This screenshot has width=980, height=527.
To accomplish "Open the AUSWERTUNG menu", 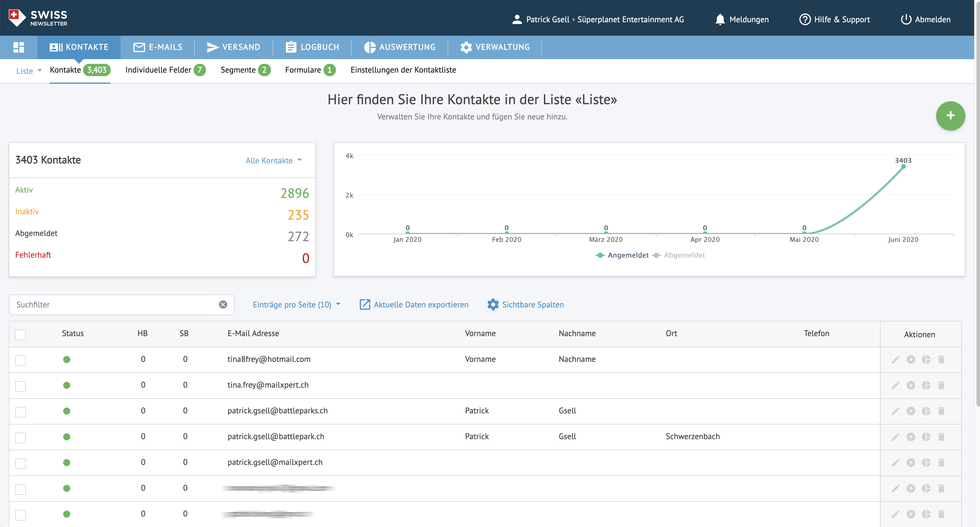I will pos(400,47).
